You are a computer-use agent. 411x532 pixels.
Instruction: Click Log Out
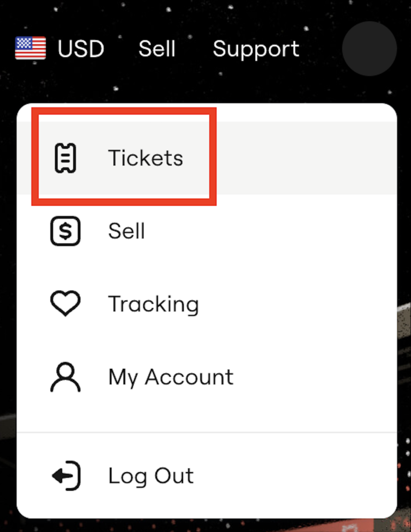[x=150, y=475]
